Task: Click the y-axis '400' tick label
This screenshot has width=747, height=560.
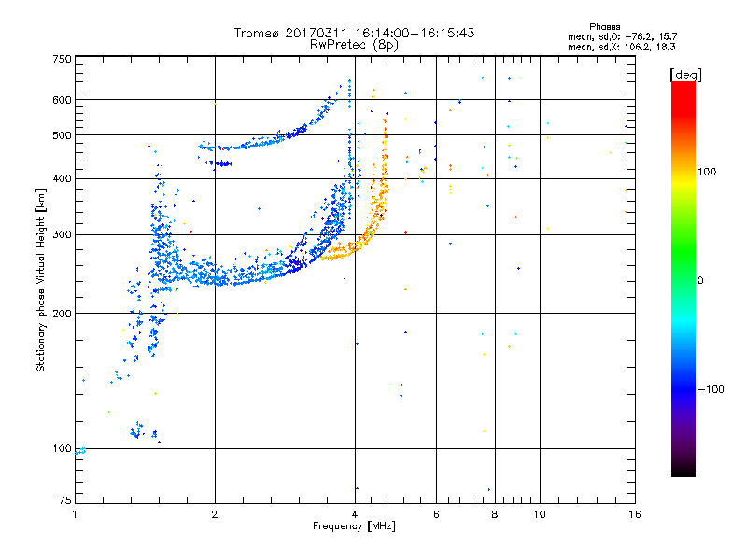Action: [63, 178]
